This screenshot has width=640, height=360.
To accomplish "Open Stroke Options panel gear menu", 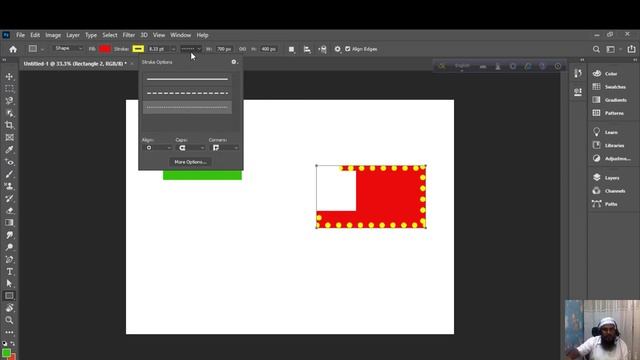I will tap(234, 62).
